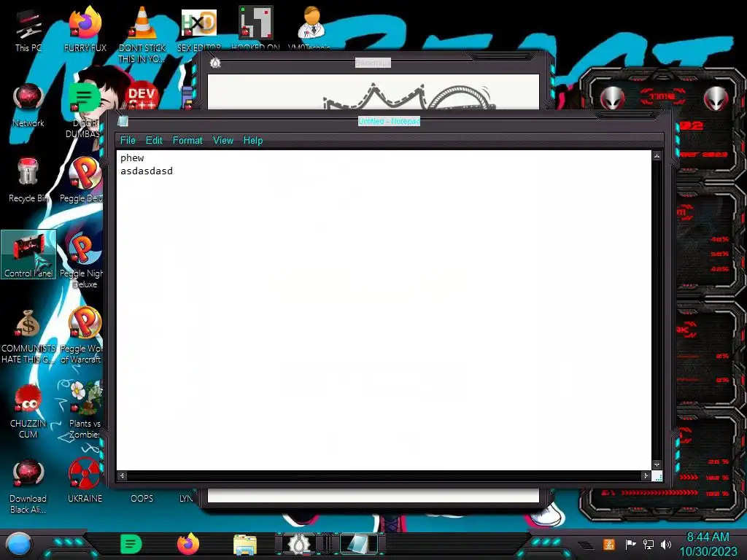Select the Peggle Deluxe desktop icon
The width and height of the screenshot is (747, 560).
(84, 180)
